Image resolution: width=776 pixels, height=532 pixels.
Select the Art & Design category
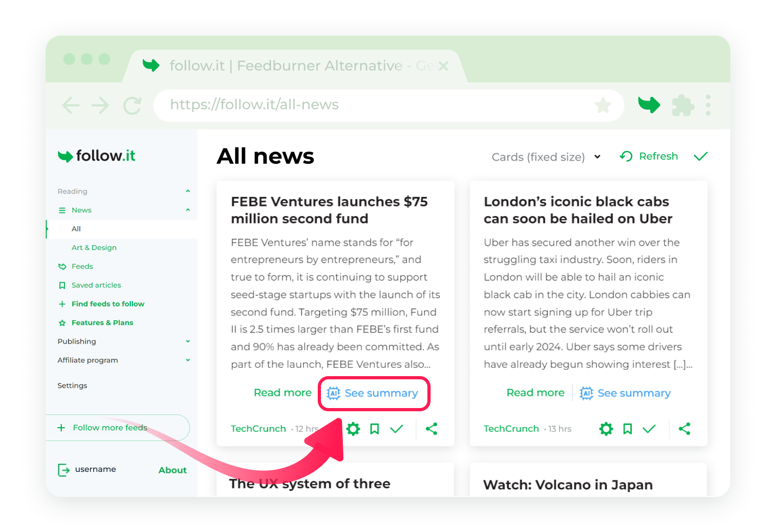click(94, 247)
